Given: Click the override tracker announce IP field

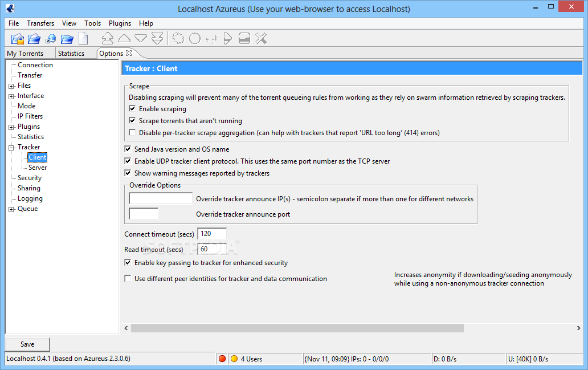Looking at the screenshot, I should click(161, 198).
